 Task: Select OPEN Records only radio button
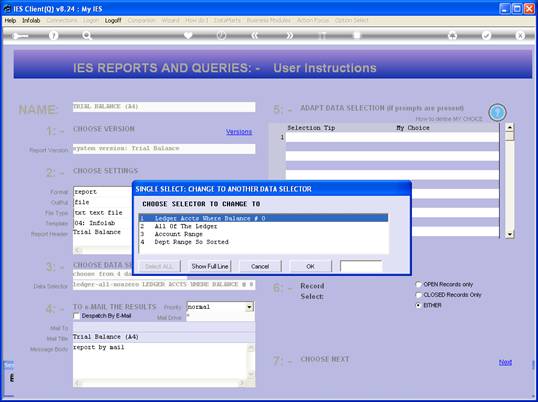click(418, 284)
